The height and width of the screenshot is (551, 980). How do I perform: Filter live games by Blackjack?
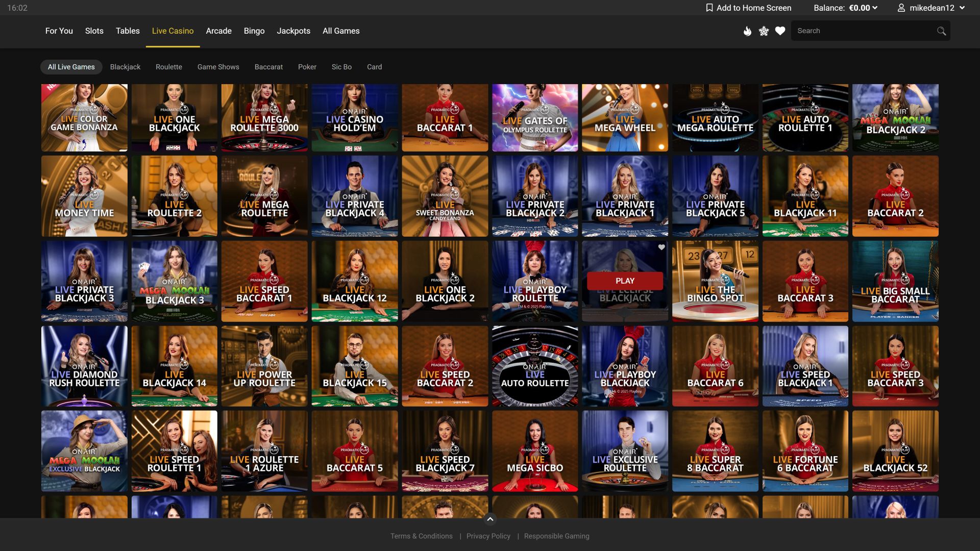(x=125, y=67)
